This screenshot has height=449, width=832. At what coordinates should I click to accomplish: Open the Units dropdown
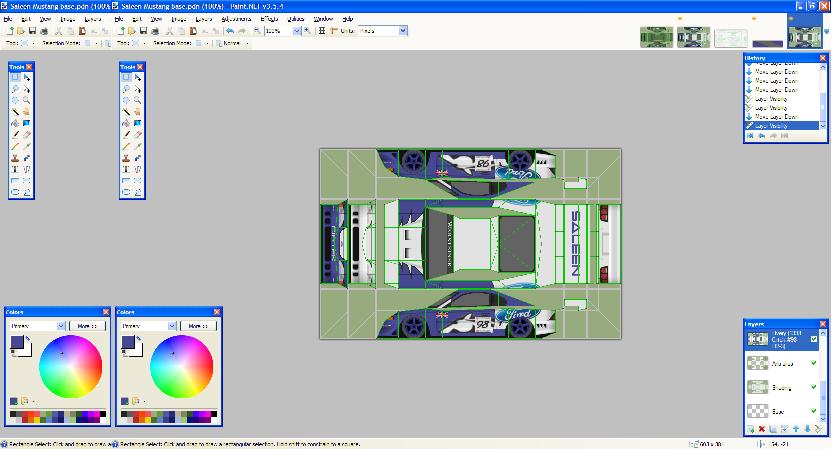(x=403, y=31)
